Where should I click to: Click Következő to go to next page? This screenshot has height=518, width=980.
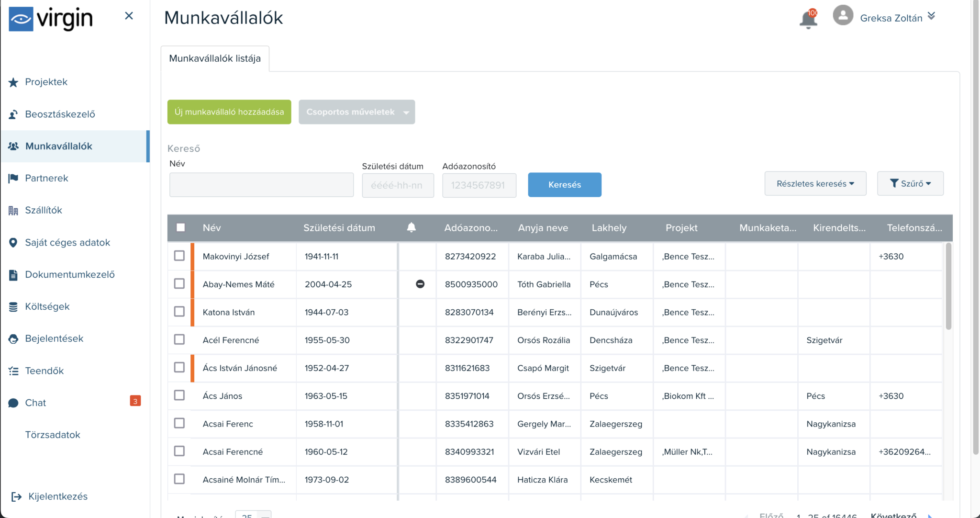pyautogui.click(x=893, y=515)
